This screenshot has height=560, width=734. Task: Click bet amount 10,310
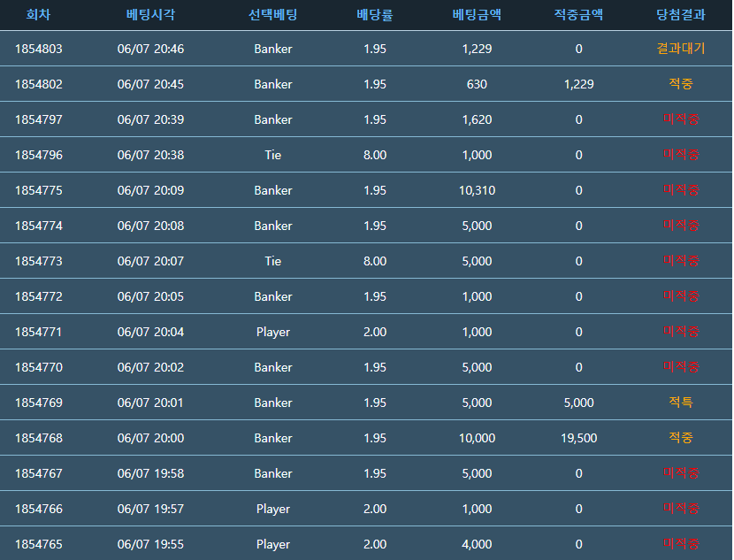[477, 190]
